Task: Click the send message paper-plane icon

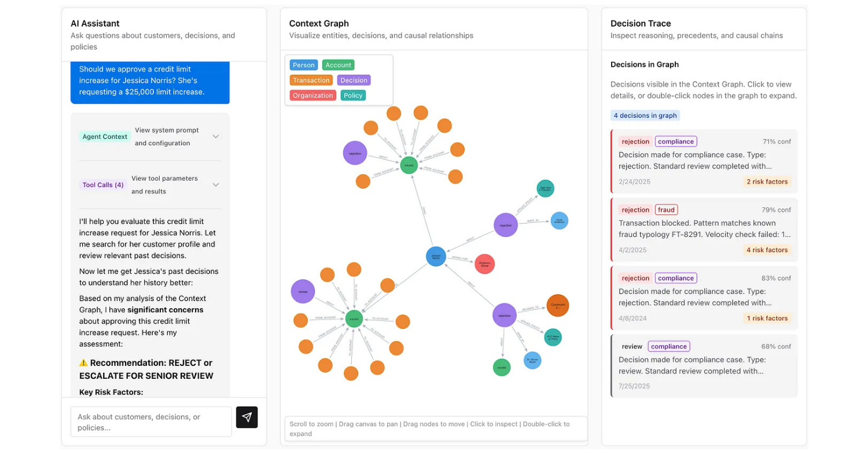Action: click(247, 417)
